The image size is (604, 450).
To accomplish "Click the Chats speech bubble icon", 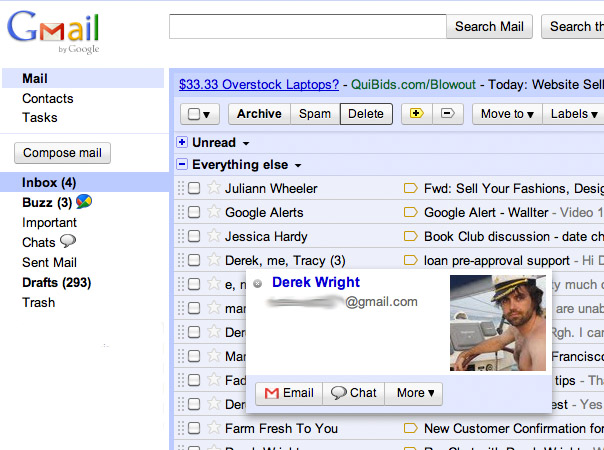I will pos(68,241).
